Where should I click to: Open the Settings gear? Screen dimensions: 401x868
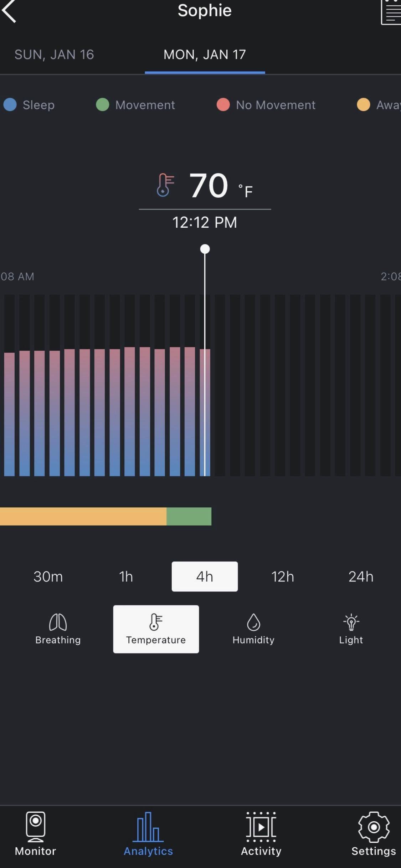pyautogui.click(x=373, y=834)
